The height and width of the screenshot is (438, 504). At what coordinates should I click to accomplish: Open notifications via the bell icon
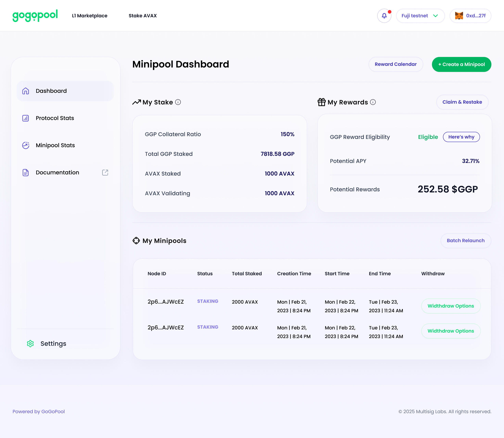(x=384, y=16)
